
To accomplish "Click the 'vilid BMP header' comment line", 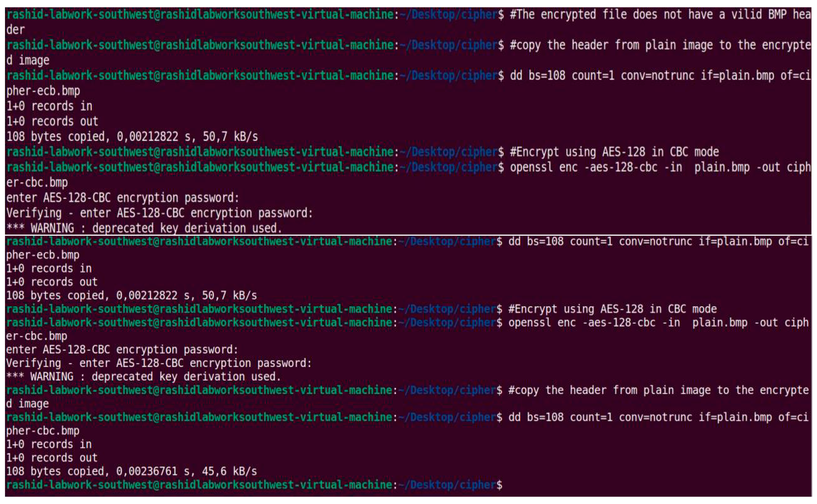I will pos(660,15).
